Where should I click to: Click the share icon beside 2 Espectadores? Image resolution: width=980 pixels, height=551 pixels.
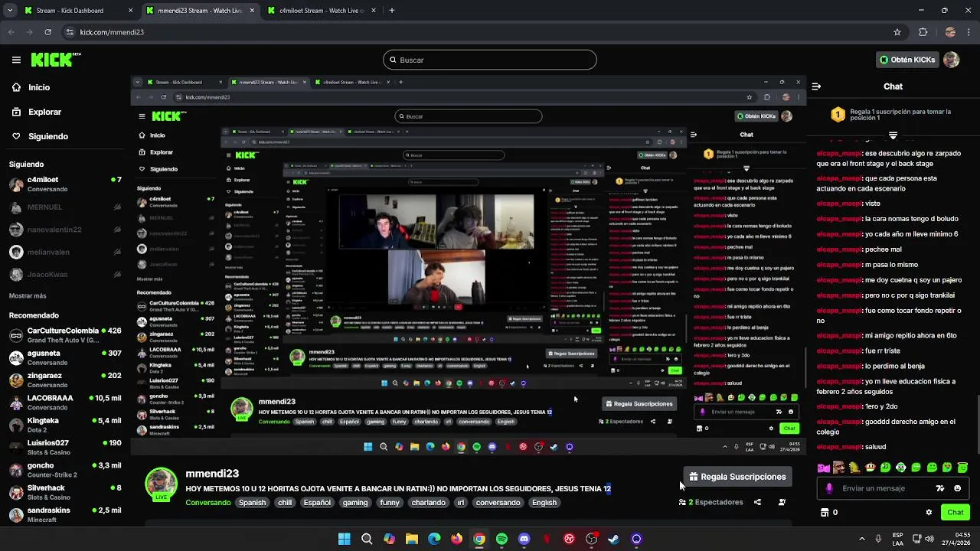click(x=757, y=502)
